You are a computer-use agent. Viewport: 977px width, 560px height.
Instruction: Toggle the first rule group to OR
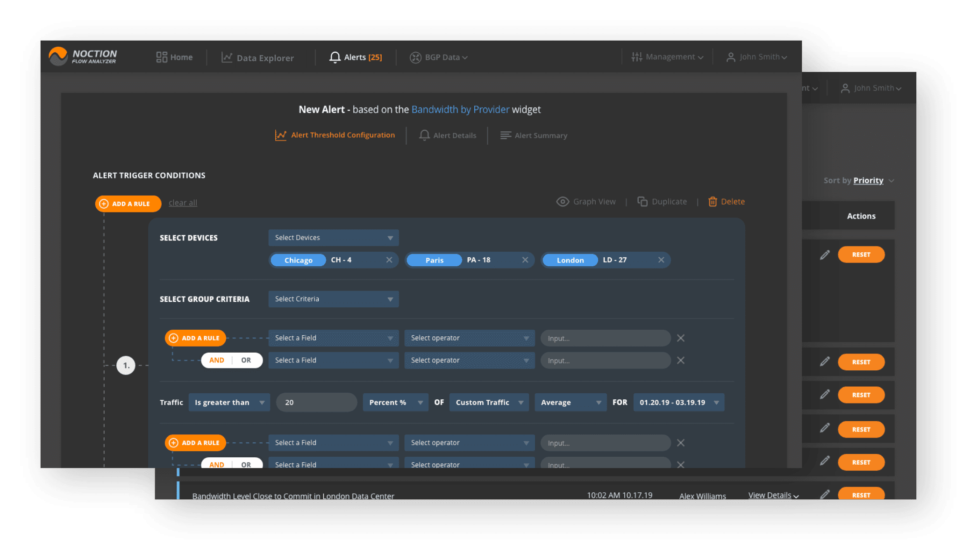(246, 361)
